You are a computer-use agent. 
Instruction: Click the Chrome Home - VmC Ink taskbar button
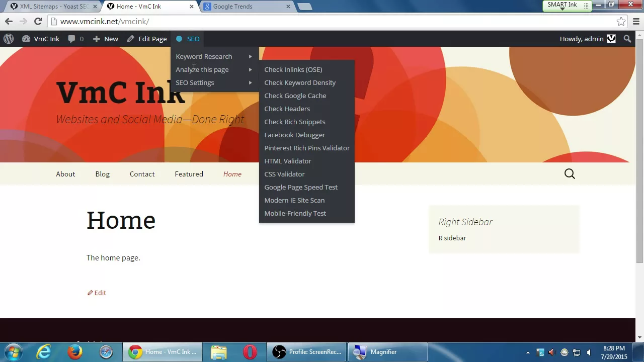163,352
